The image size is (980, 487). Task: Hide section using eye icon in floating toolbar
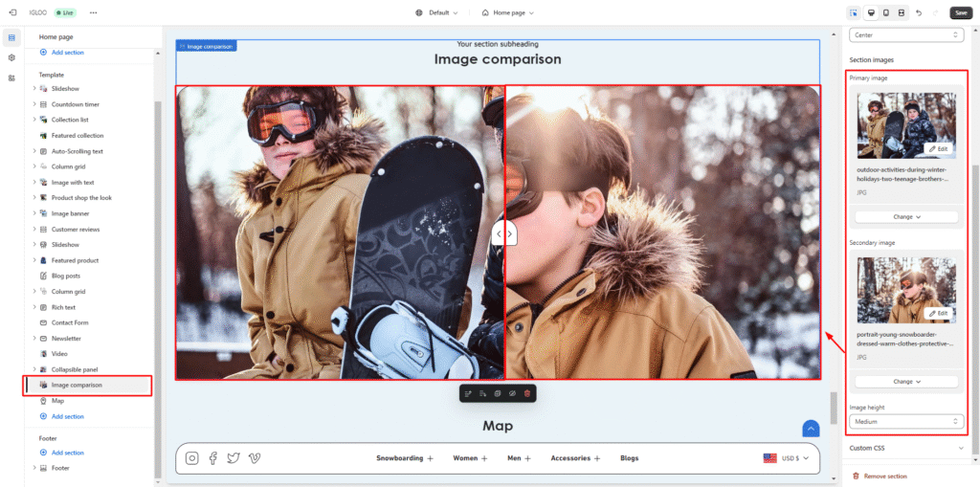click(512, 393)
